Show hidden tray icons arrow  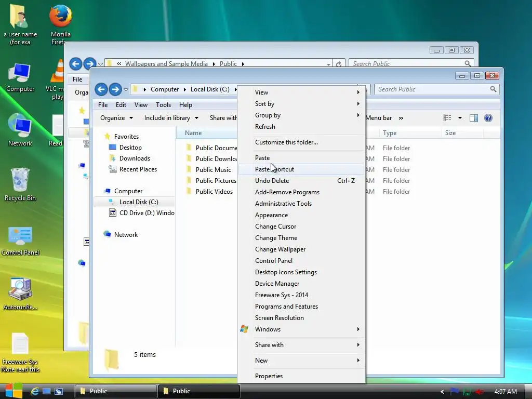click(x=442, y=391)
